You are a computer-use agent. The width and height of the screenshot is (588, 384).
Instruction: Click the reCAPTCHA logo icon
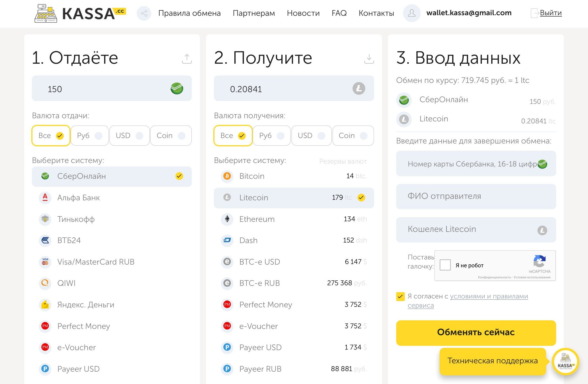[539, 261]
